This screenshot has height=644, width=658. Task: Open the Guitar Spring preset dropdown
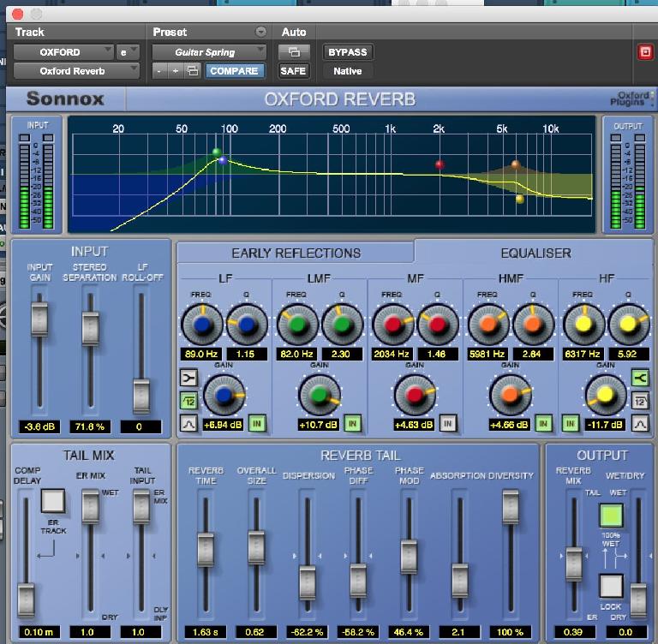click(x=209, y=52)
